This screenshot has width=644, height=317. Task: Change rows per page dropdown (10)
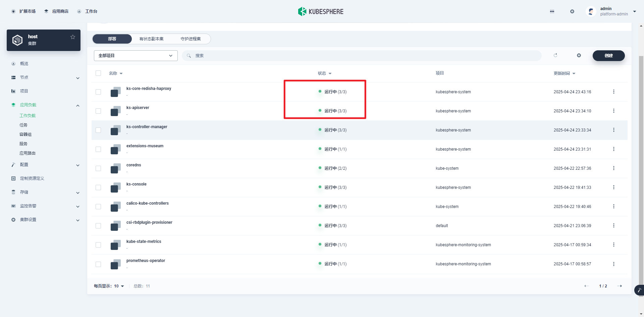119,286
